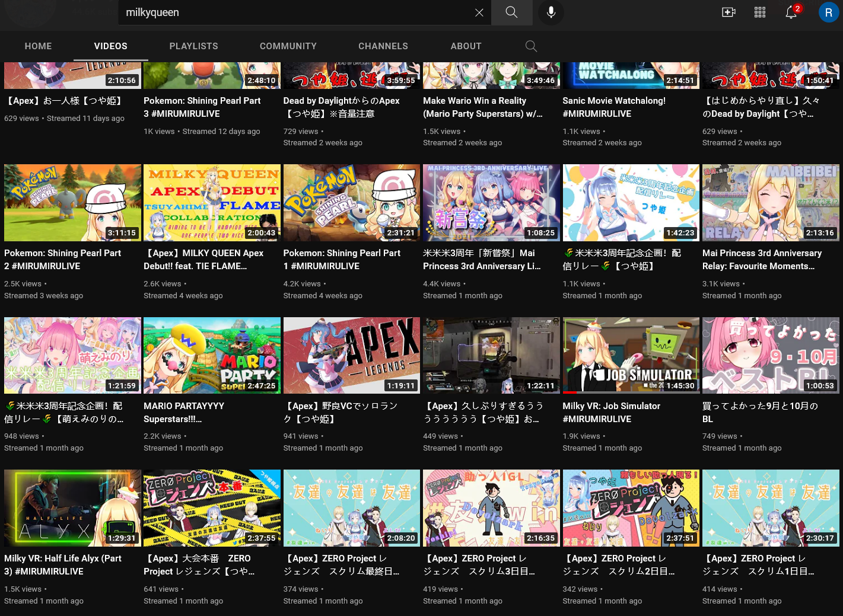Image resolution: width=843 pixels, height=616 pixels.
Task: Play the Apex Legends 1:19:11 thumbnail
Action: [x=352, y=355]
